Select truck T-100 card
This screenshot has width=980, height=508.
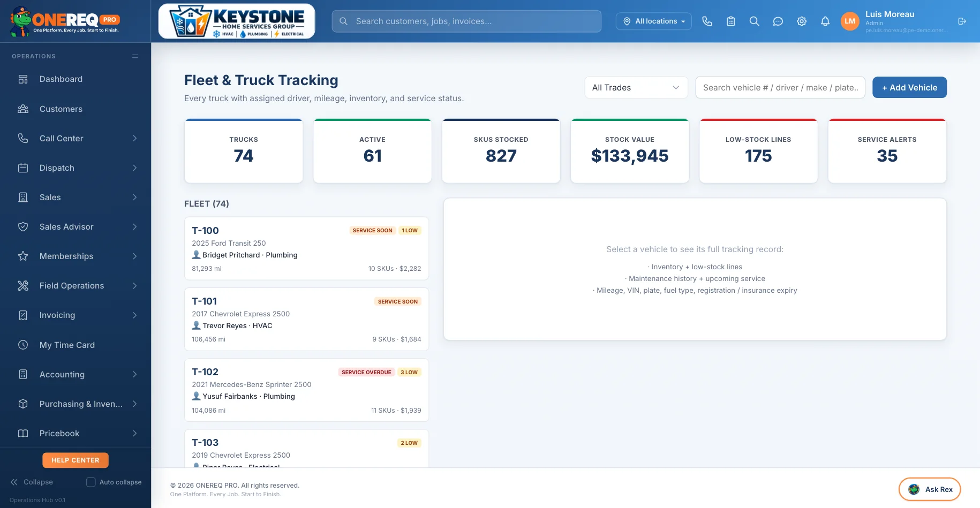coord(306,248)
